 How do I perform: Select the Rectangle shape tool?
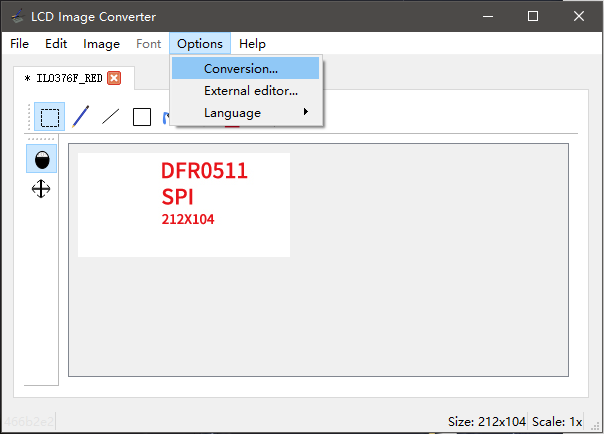pos(142,117)
